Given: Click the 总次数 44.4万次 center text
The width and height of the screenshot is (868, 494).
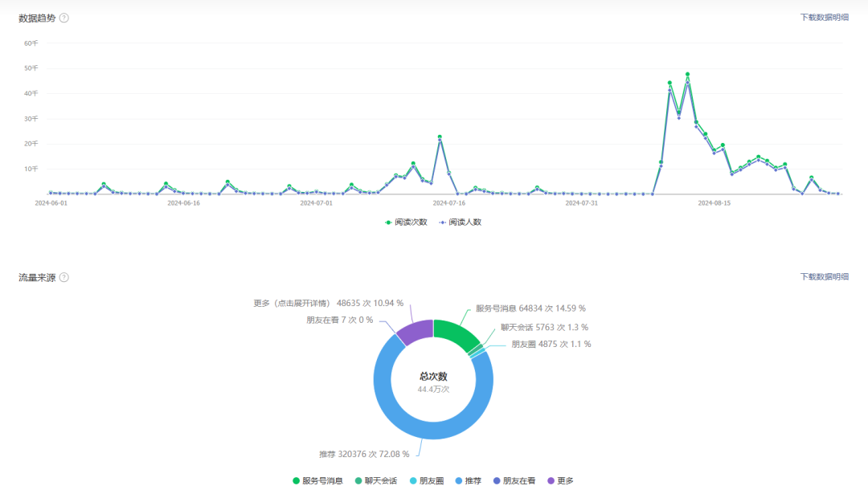Looking at the screenshot, I should 433,382.
